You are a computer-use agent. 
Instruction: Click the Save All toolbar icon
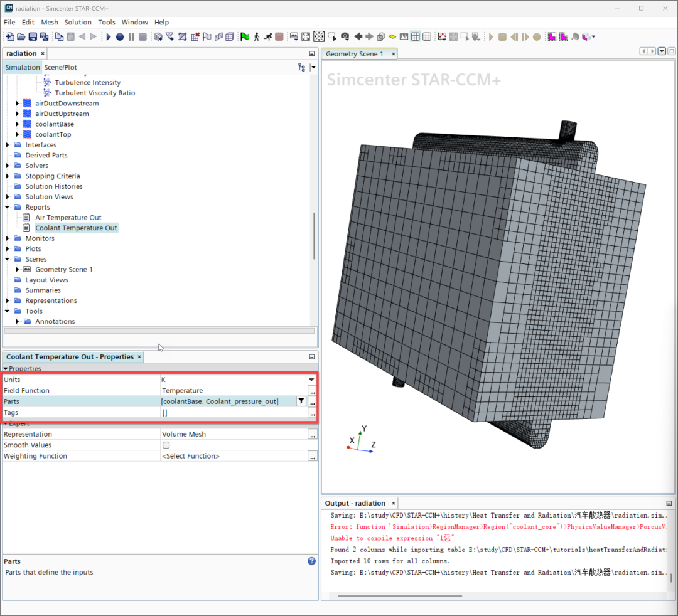(44, 37)
